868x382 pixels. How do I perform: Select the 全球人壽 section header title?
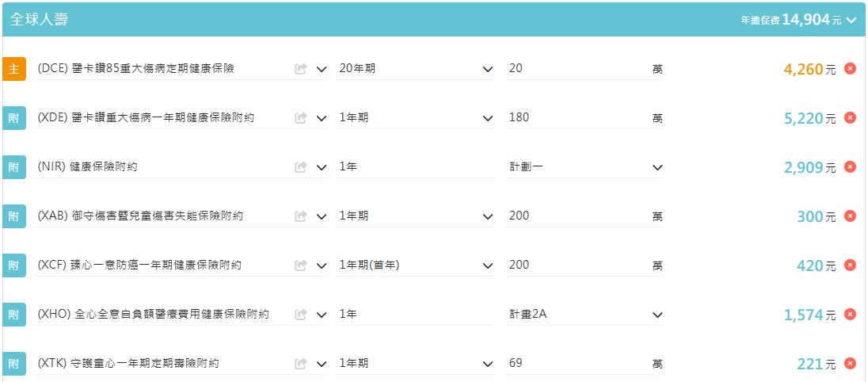[39, 20]
